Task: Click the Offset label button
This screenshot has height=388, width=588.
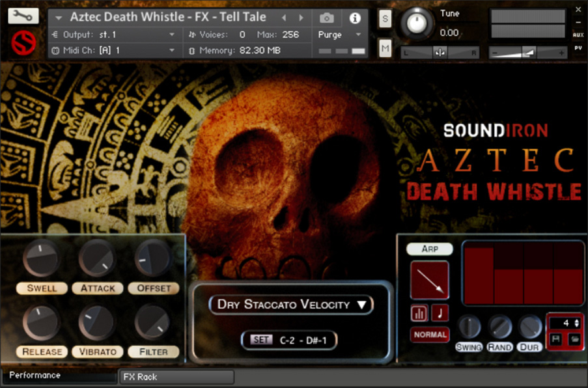Action: pos(154,288)
